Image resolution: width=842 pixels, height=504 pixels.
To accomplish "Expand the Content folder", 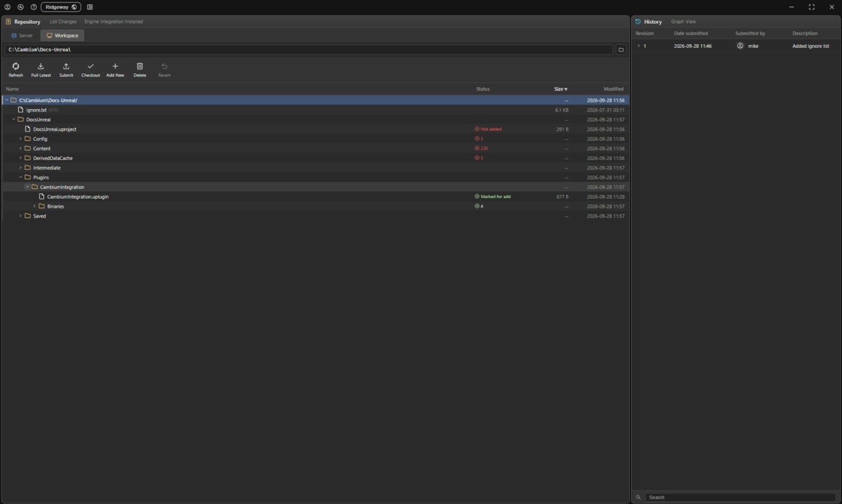I will pyautogui.click(x=21, y=148).
